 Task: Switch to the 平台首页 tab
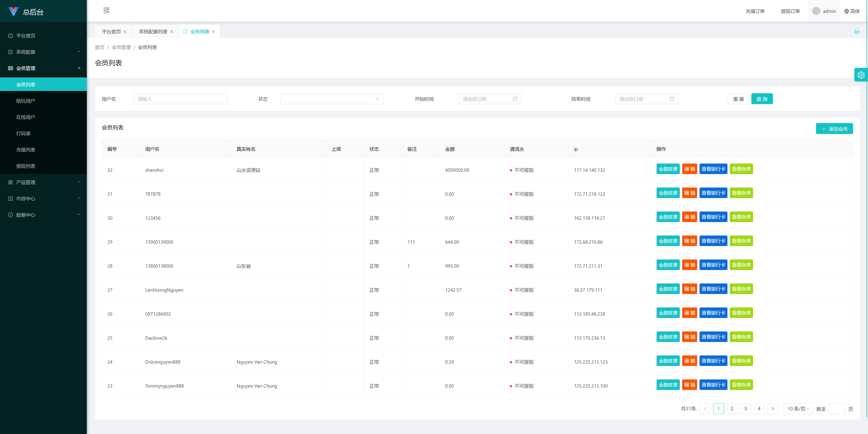pos(111,32)
